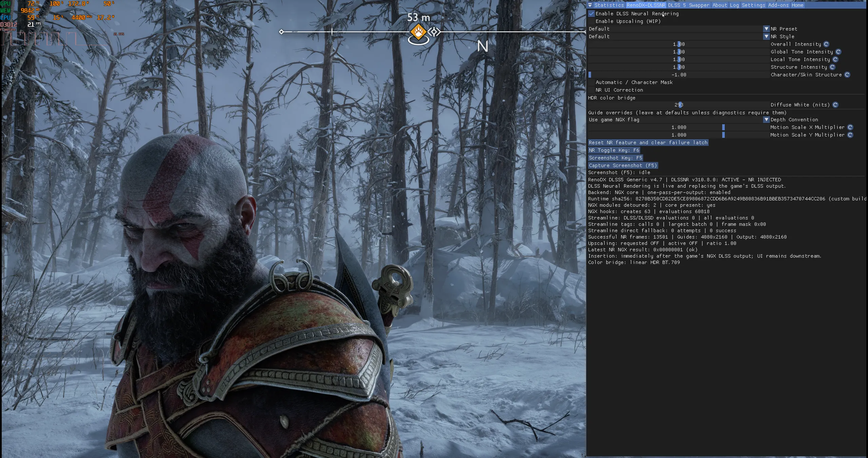Click the '53 m' distance readout
Image resolution: width=868 pixels, height=458 pixels.
point(418,17)
